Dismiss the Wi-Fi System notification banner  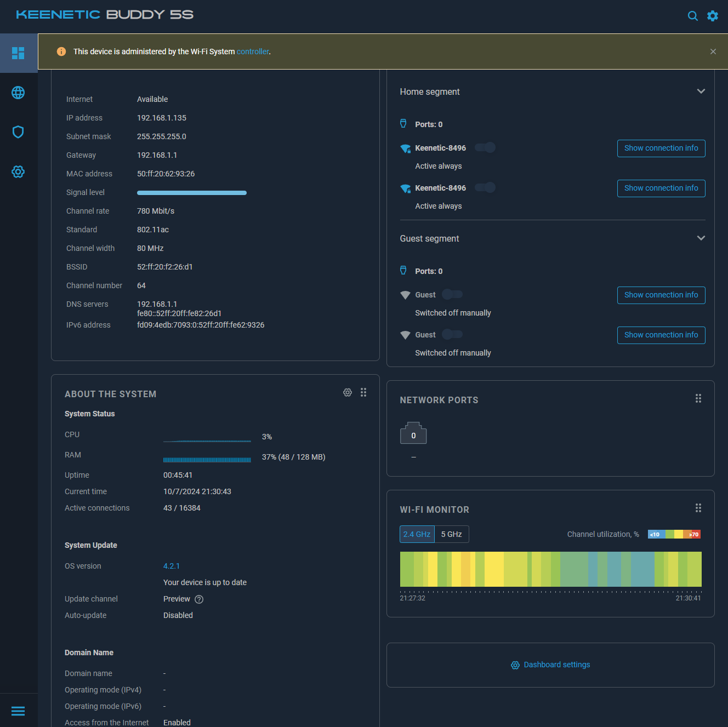click(713, 51)
